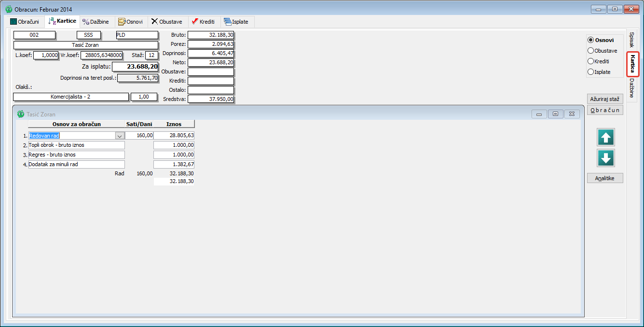644x327 pixels.
Task: Maximize the Tasić Zoran inner window
Action: 555,114
